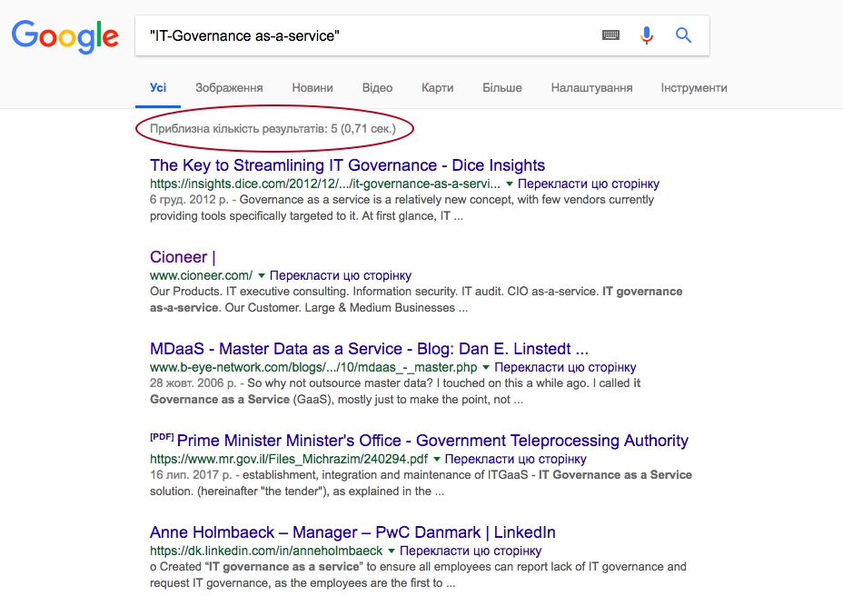Open Prime Minister's Office PDF result

click(x=432, y=441)
